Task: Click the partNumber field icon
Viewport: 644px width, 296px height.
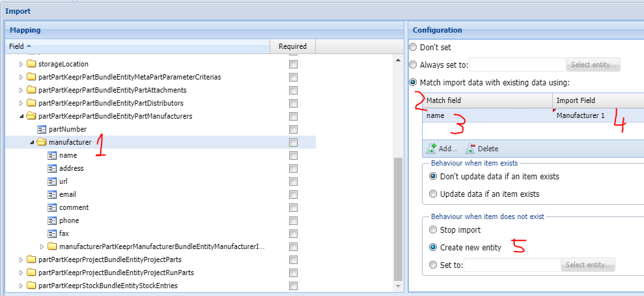Action: pos(42,130)
